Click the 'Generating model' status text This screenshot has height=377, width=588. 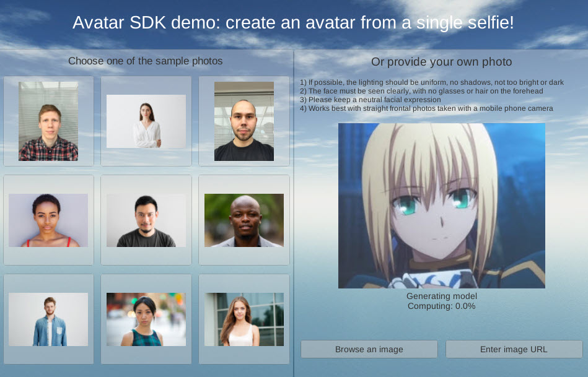442,296
